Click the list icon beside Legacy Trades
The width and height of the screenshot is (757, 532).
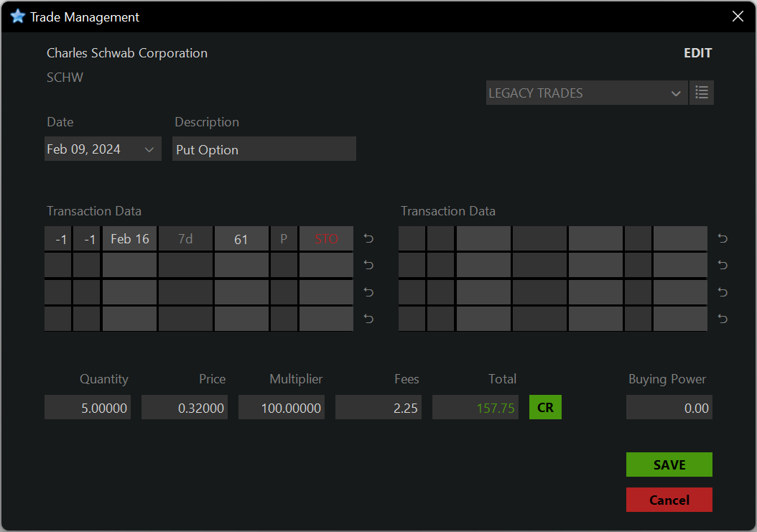702,93
